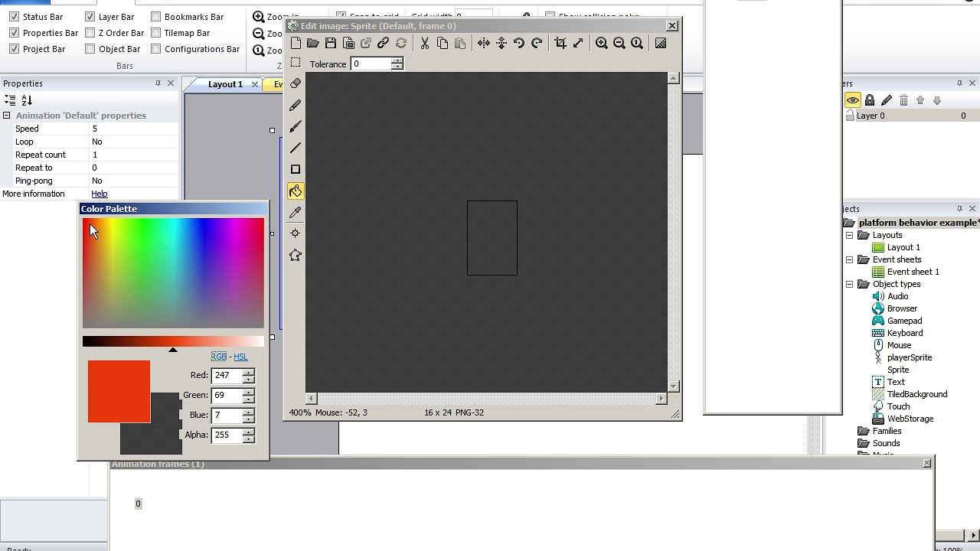
Task: Switch color palette to HSL mode
Action: [240, 357]
